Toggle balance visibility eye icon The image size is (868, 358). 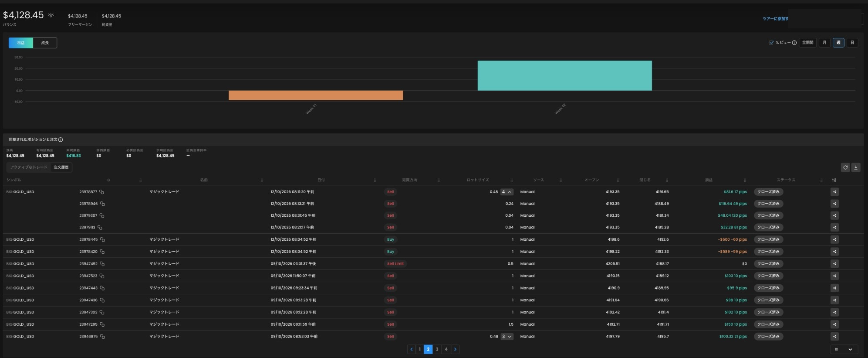coord(51,15)
